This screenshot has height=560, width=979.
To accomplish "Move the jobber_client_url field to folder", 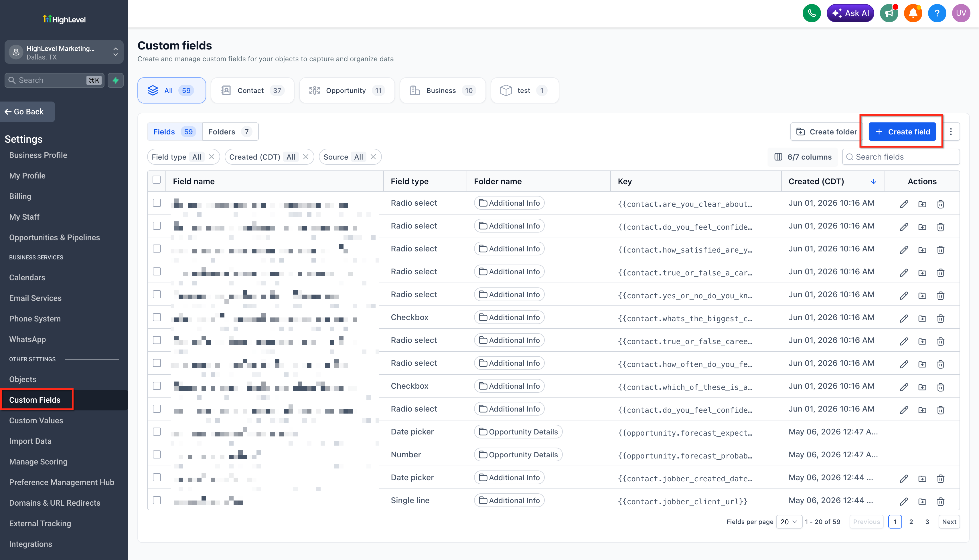I will 922,501.
